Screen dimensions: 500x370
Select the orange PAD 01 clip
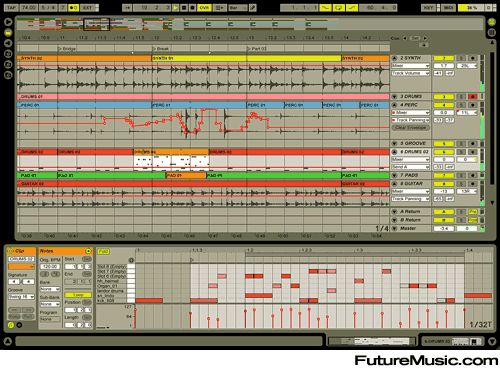186,175
